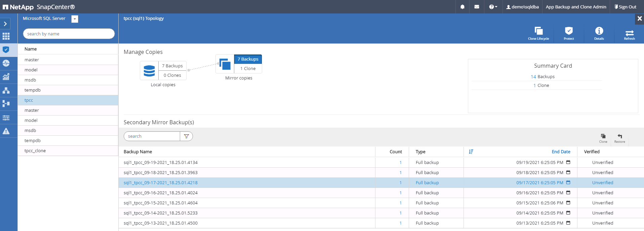This screenshot has height=231, width=644.
Task: Click the backup list filter icon
Action: (186, 136)
